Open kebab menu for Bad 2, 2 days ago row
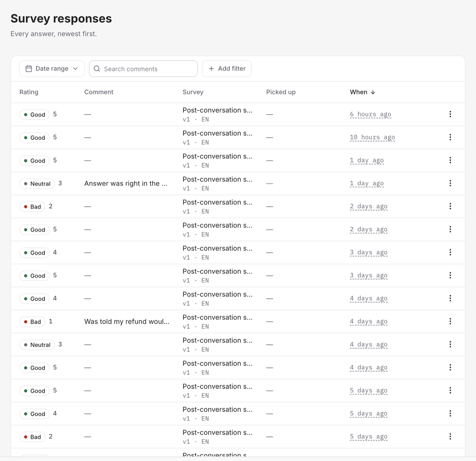 pos(450,207)
